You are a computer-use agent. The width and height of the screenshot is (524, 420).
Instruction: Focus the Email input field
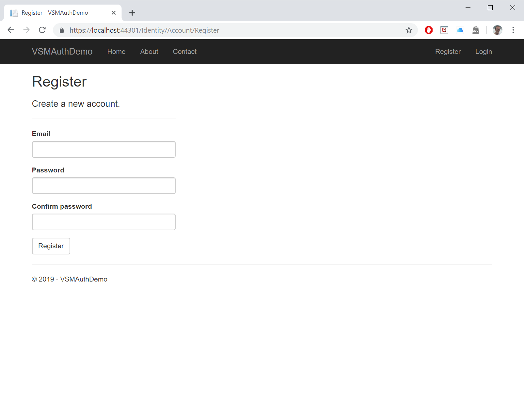tap(104, 149)
